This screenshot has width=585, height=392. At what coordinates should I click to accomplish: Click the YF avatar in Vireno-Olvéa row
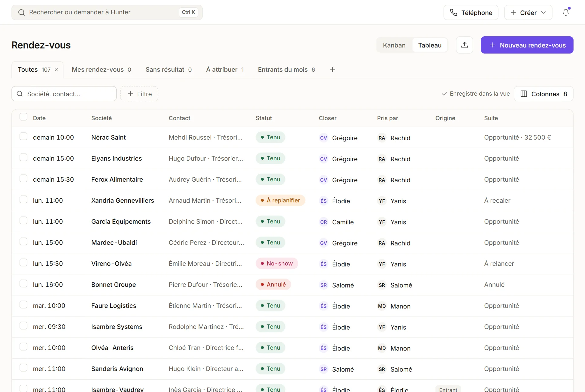click(382, 264)
